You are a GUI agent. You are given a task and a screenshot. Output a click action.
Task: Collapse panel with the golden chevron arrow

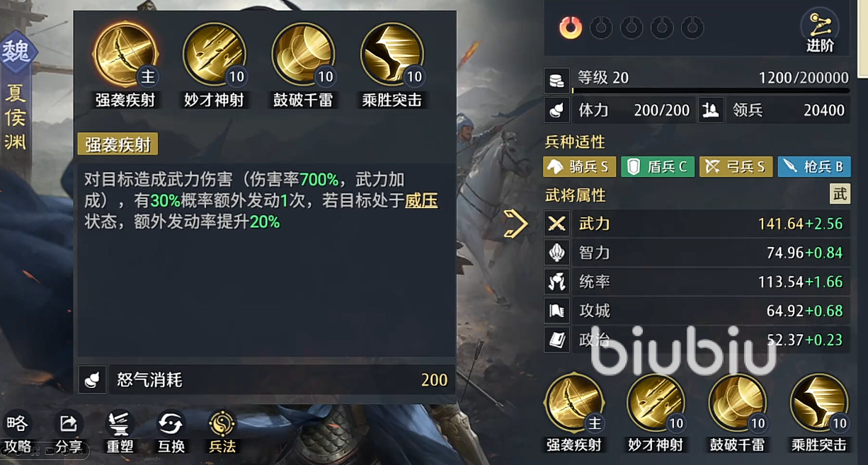tap(515, 224)
